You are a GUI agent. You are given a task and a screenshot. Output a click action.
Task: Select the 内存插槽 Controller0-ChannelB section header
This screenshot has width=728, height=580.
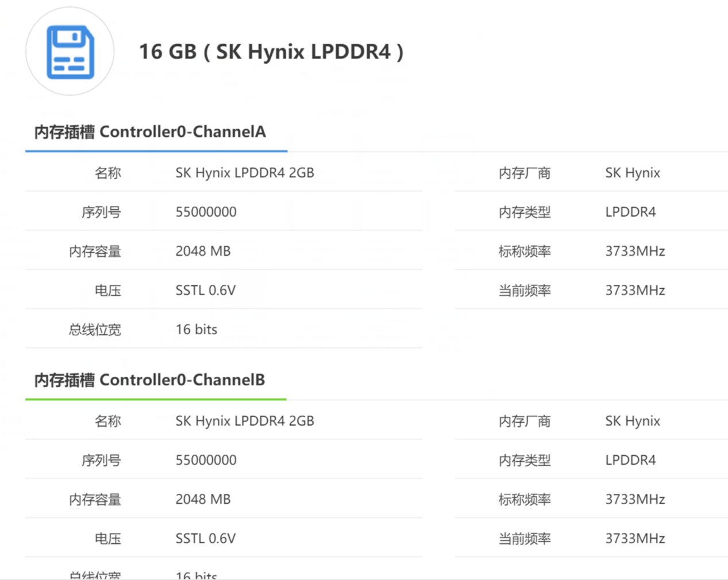click(149, 380)
